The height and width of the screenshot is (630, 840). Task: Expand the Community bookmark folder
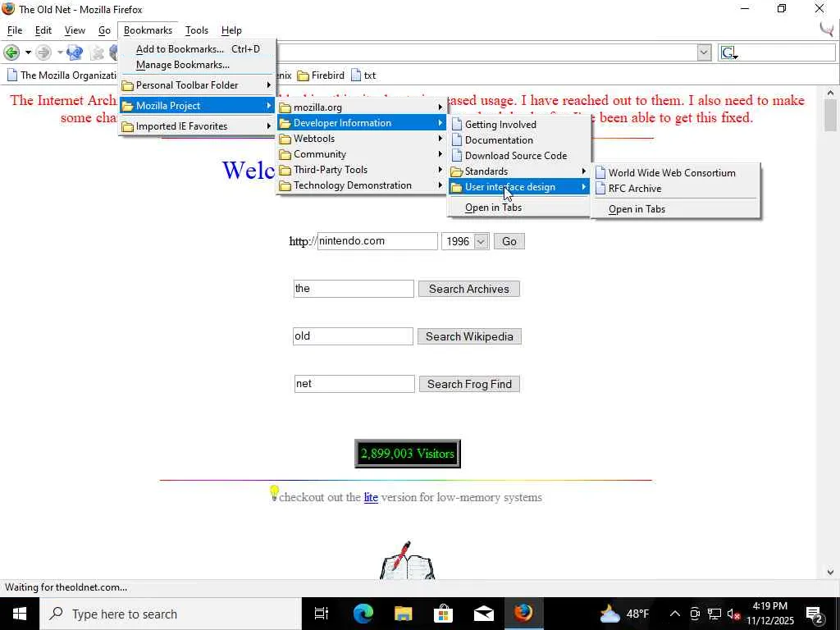point(362,153)
